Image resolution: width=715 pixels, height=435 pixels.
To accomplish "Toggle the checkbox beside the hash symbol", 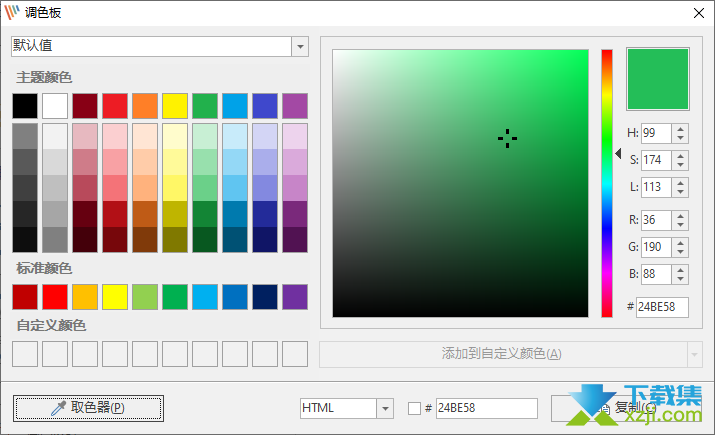I will (x=414, y=408).
